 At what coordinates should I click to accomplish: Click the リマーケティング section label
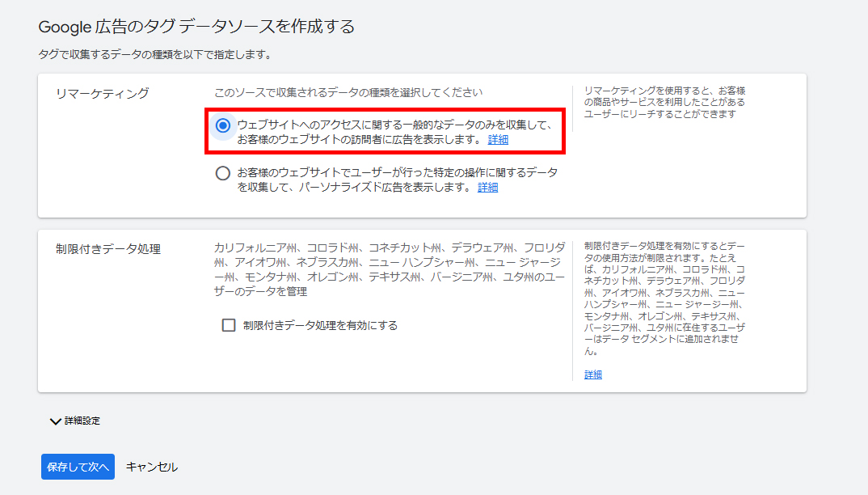[x=102, y=93]
